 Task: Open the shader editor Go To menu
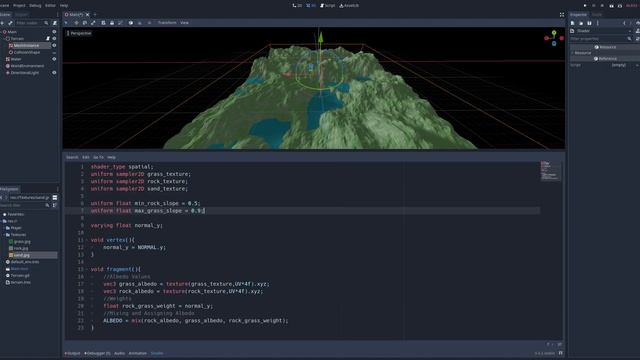point(98,157)
